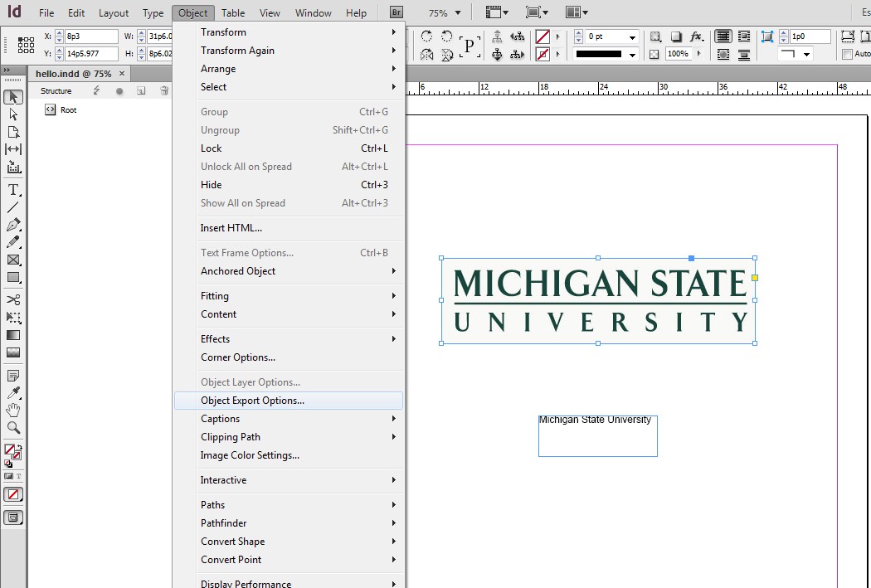Click the X position input field
The width and height of the screenshot is (871, 588).
point(91,36)
